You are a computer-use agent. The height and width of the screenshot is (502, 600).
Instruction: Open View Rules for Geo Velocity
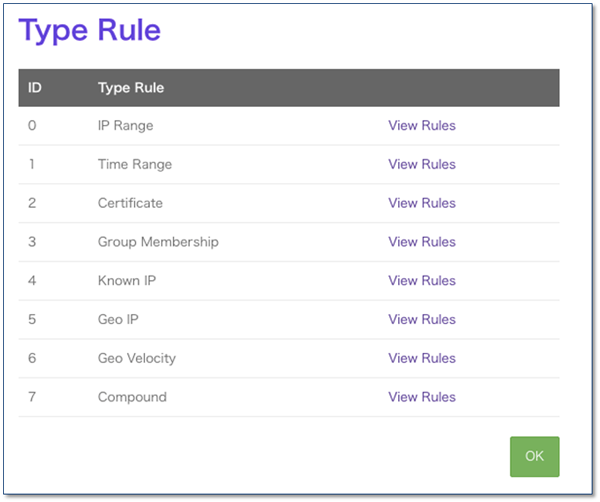422,358
